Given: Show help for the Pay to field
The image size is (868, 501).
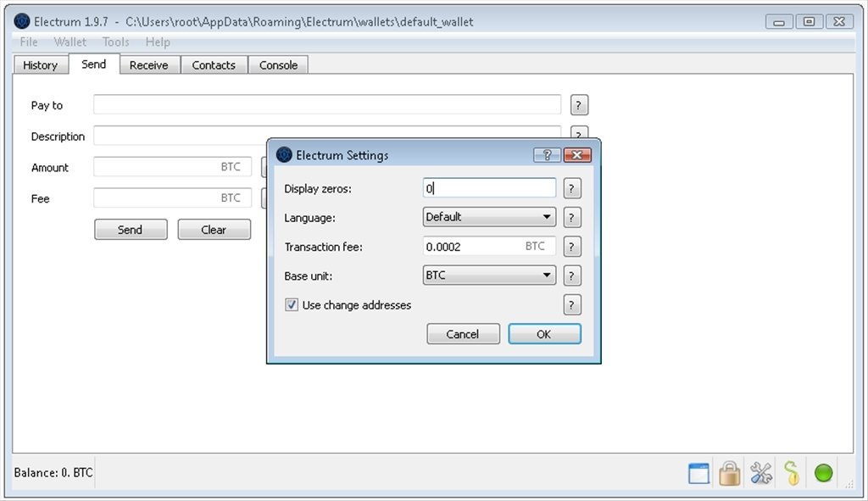Looking at the screenshot, I should pos(579,105).
